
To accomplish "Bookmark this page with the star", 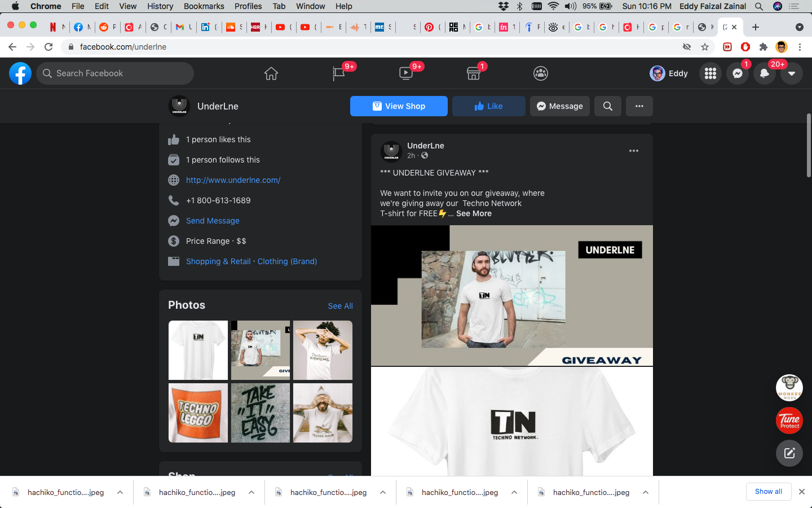I will 705,47.
